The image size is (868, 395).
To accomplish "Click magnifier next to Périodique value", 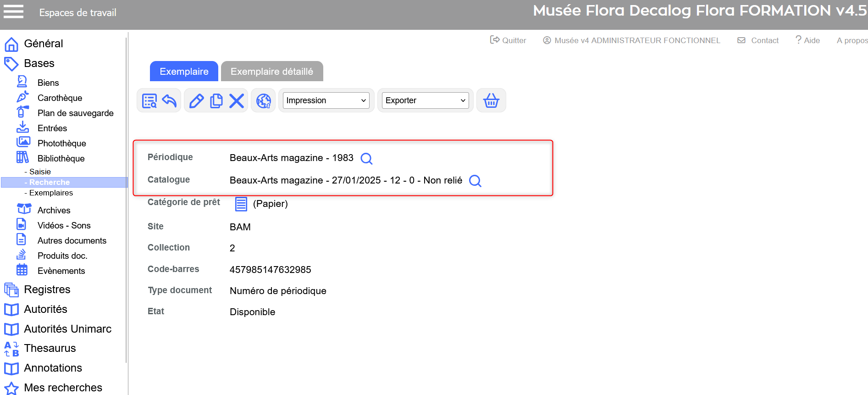I will (x=366, y=159).
